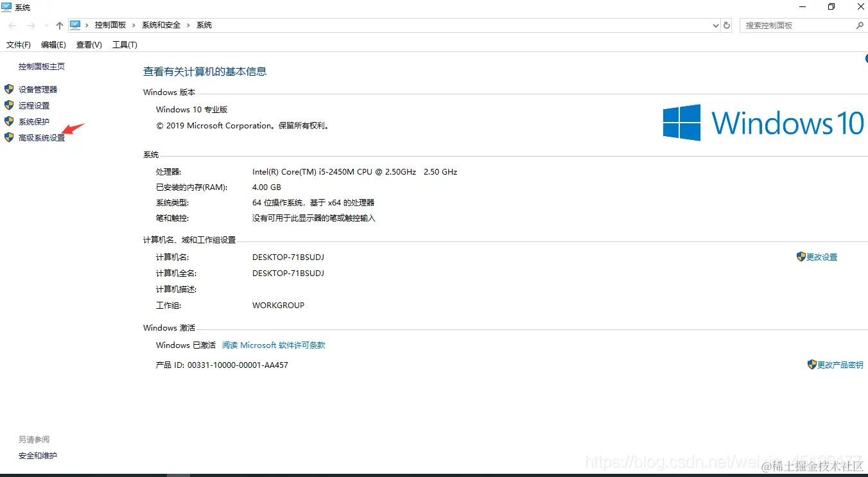This screenshot has width=868, height=477.
Task: Open the 工具(T) menu
Action: tap(125, 45)
